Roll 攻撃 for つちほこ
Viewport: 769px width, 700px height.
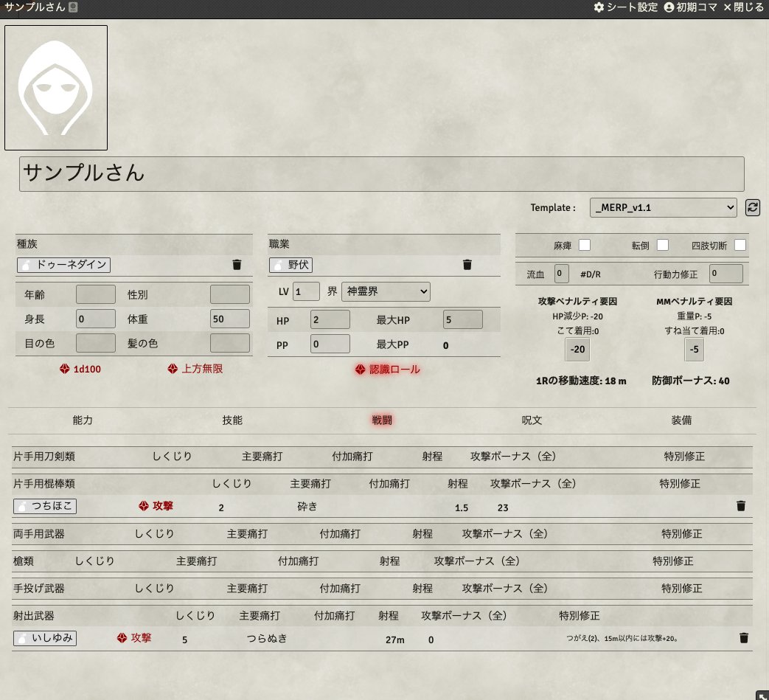[156, 506]
